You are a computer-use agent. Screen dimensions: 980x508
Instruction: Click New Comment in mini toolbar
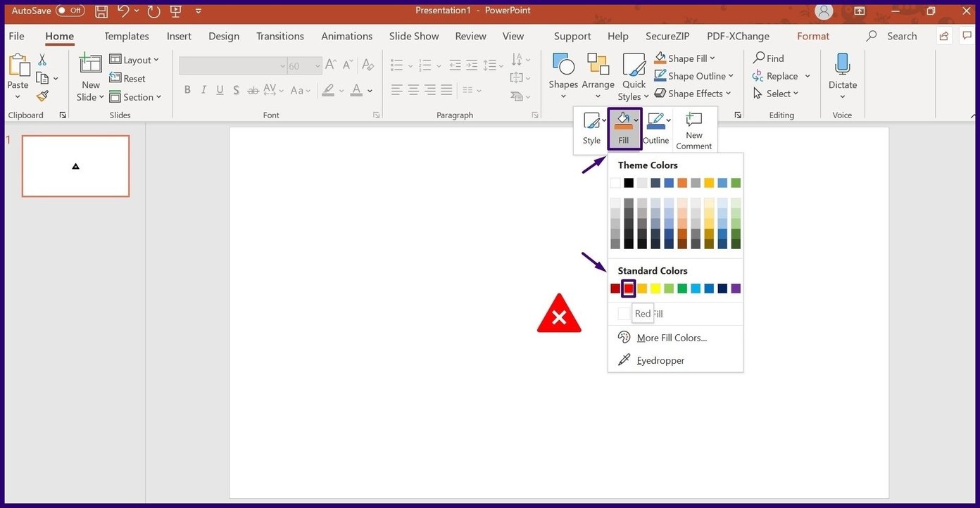694,130
